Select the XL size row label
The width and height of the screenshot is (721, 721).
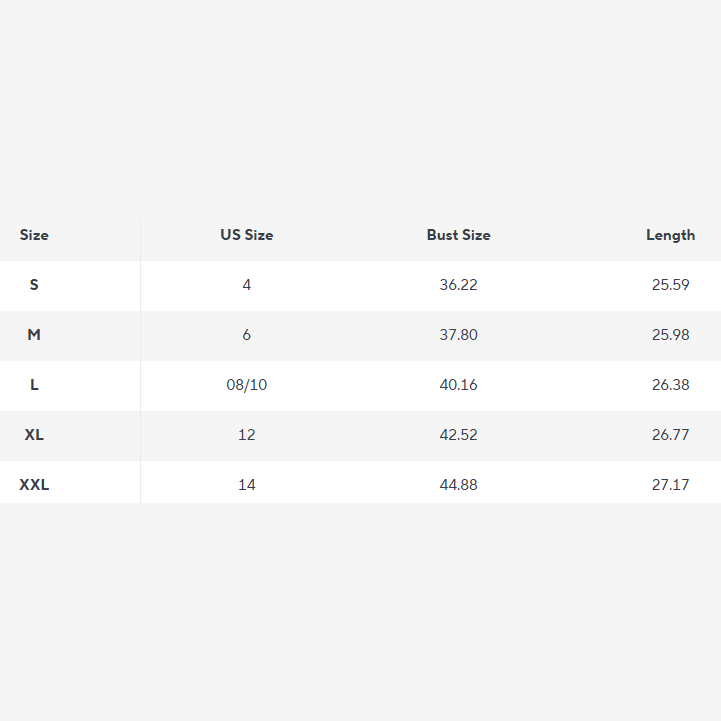pos(34,435)
